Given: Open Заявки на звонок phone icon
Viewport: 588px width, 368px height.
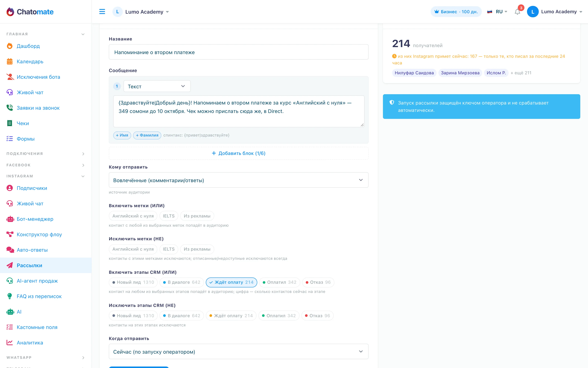Looking at the screenshot, I should point(10,108).
